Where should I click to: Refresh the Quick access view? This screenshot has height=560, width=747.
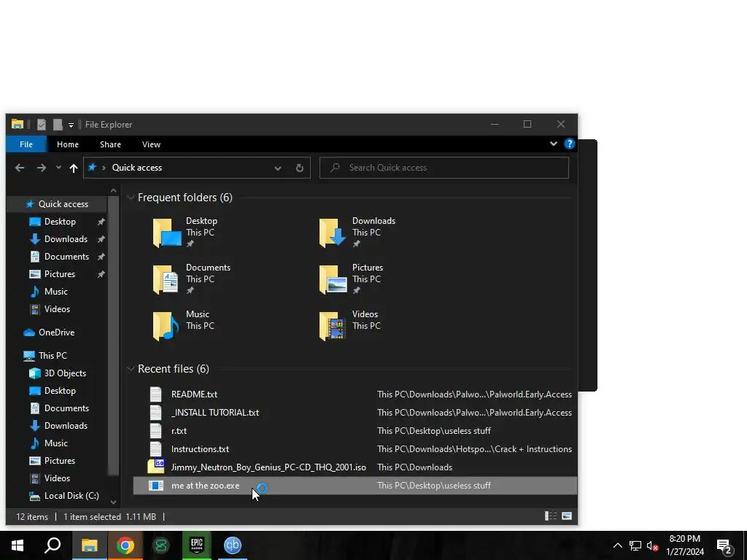(300, 168)
